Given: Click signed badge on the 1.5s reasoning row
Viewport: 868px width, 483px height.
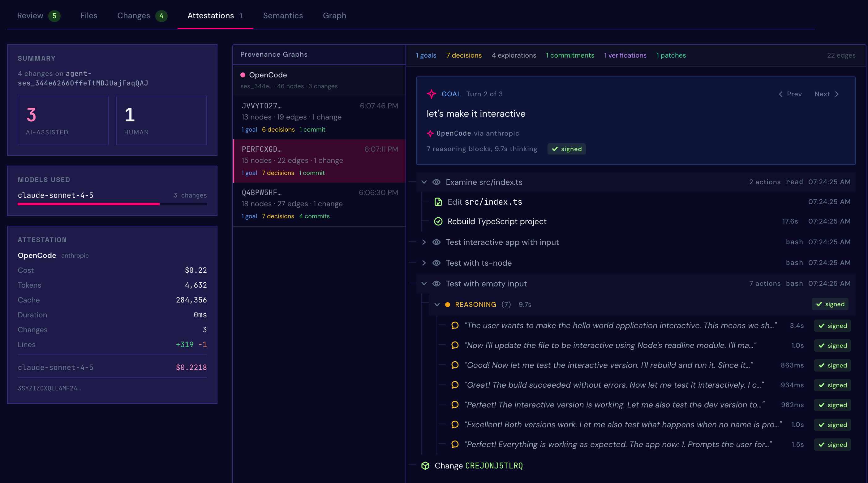Looking at the screenshot, I should pyautogui.click(x=833, y=445).
